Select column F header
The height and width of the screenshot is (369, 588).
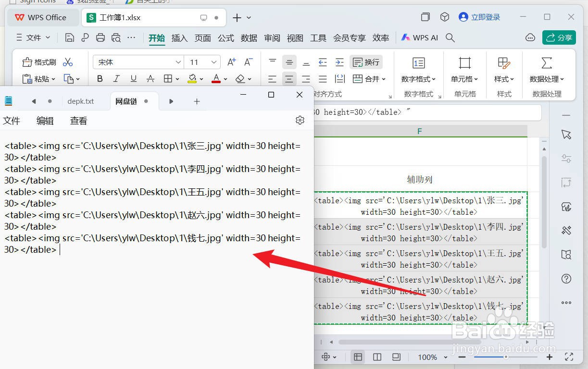point(420,131)
